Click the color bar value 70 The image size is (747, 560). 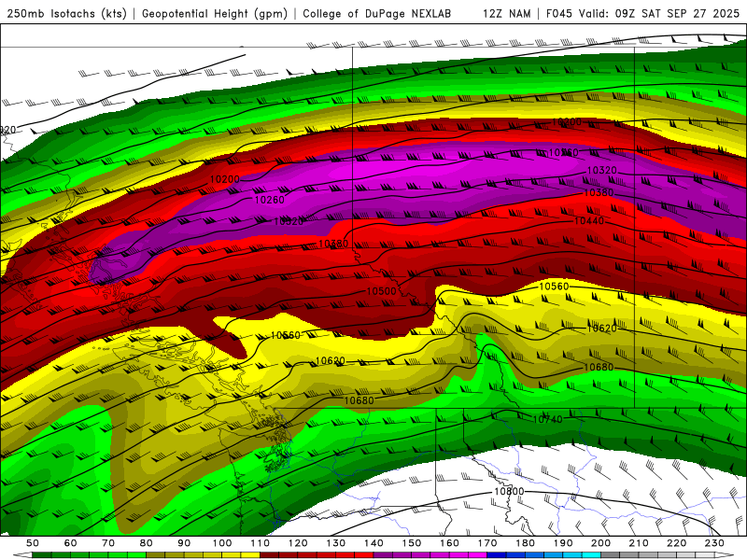click(x=108, y=543)
